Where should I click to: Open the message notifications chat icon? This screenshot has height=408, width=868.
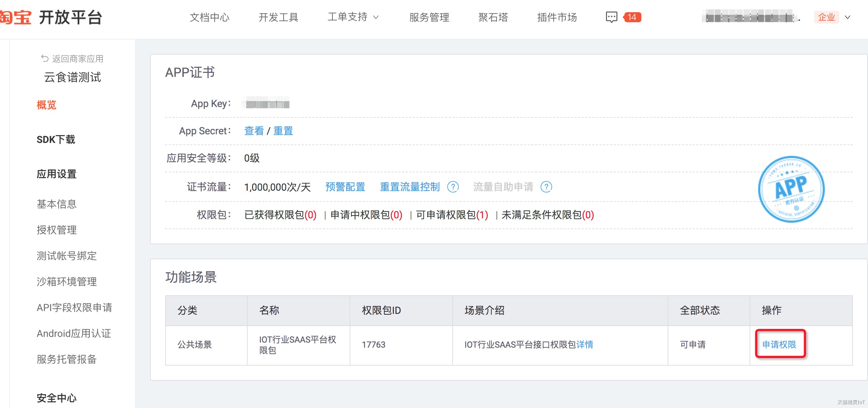611,17
